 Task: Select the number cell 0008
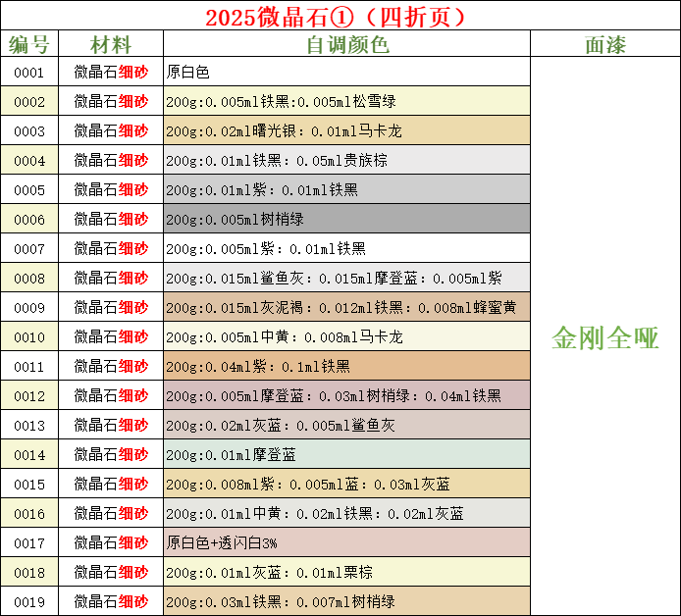pyautogui.click(x=29, y=279)
